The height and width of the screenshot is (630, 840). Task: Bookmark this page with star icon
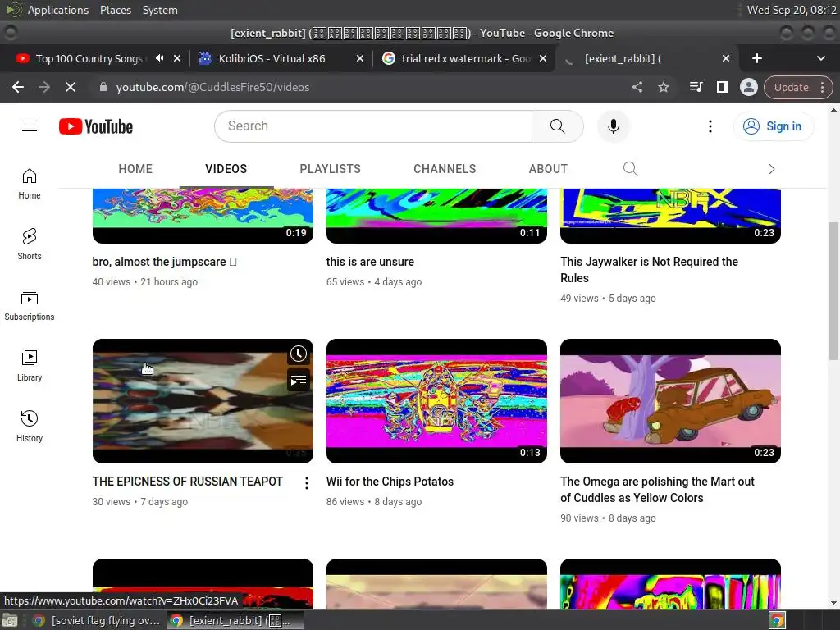pyautogui.click(x=664, y=87)
